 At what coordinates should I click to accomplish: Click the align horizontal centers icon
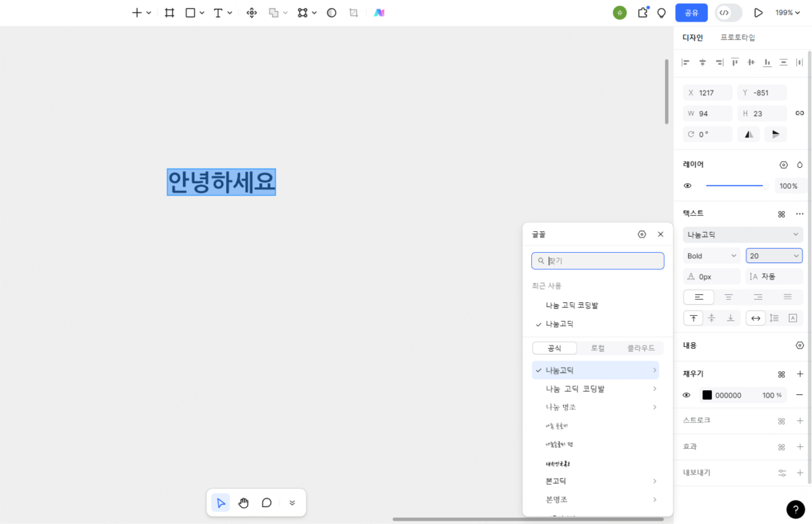702,62
